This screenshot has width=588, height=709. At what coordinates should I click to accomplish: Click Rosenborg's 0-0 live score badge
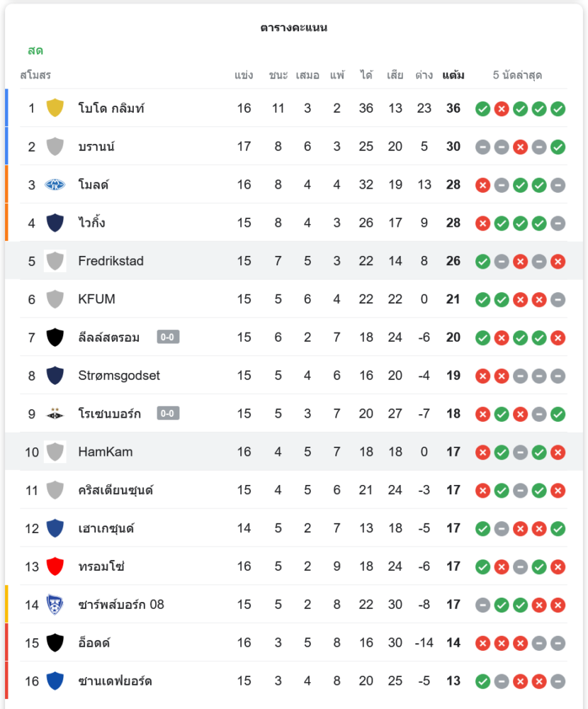(168, 413)
